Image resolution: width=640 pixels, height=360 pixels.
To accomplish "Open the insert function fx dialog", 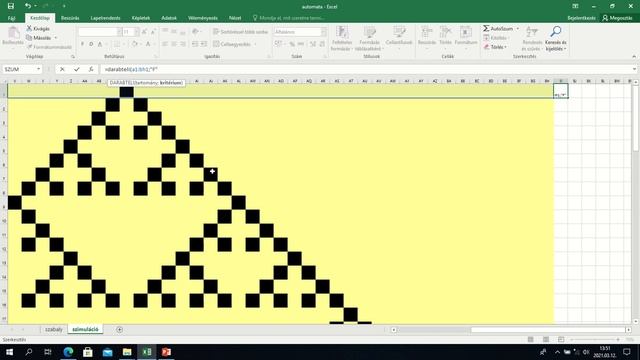I will click(91, 69).
